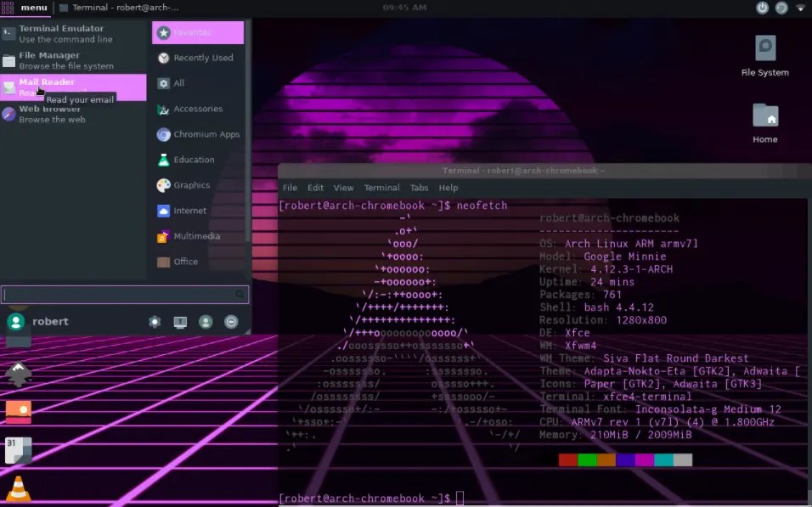This screenshot has width=812, height=507.
Task: Open All Settings via the gear icon
Action: [154, 321]
